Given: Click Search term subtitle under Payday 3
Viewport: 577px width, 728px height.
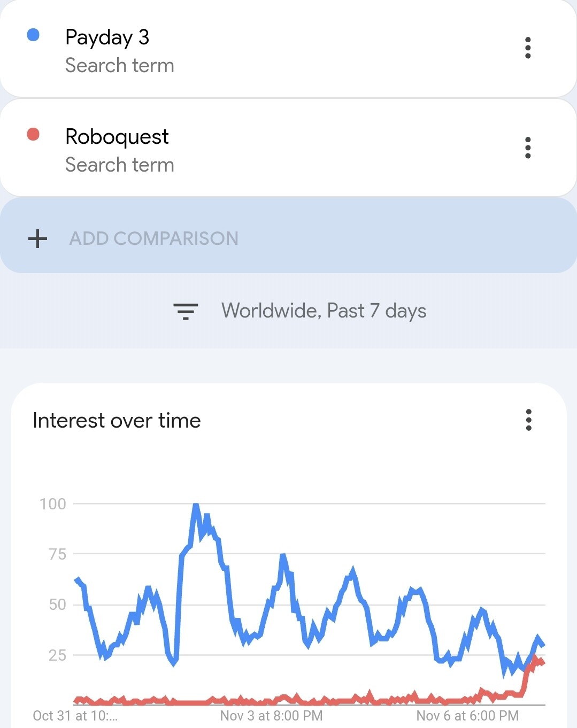Looking at the screenshot, I should click(120, 65).
